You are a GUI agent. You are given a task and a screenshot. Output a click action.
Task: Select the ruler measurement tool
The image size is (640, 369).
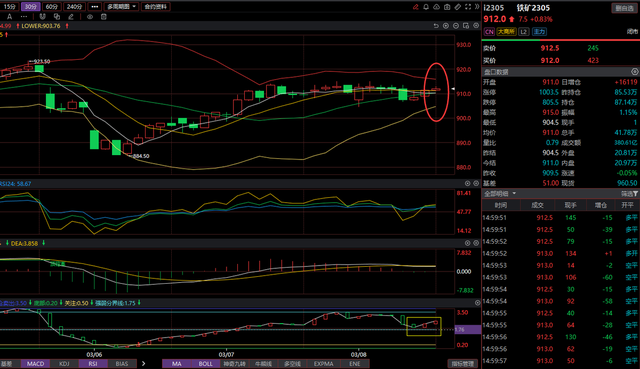coord(458,7)
